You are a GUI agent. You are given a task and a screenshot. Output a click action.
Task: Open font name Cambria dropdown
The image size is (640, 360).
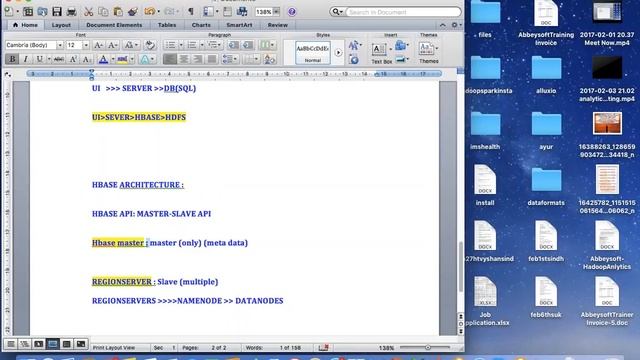60,45
